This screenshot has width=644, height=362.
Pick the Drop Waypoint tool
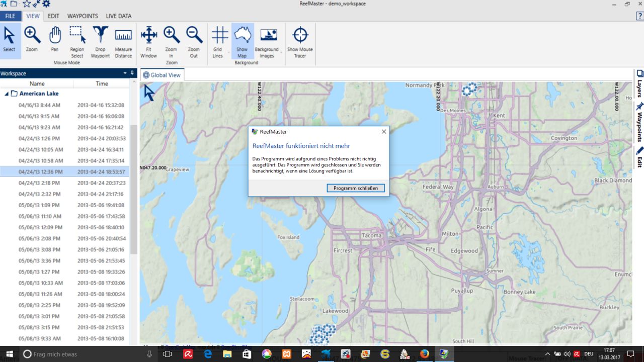[100, 39]
